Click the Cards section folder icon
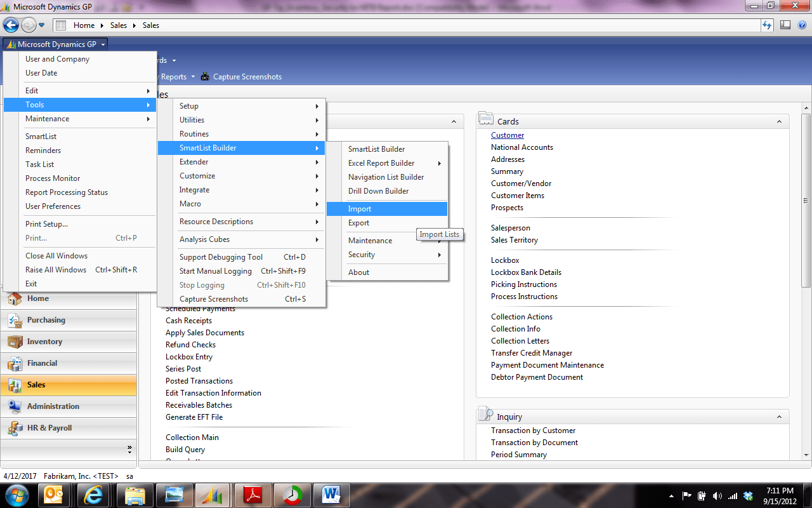 [x=485, y=119]
